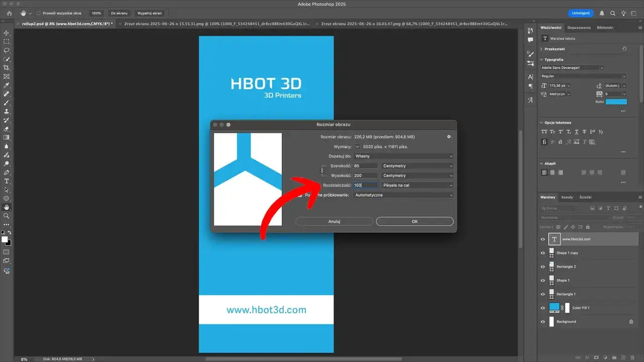Open the Regular font style dropdown
644x362 pixels.
click(x=584, y=76)
